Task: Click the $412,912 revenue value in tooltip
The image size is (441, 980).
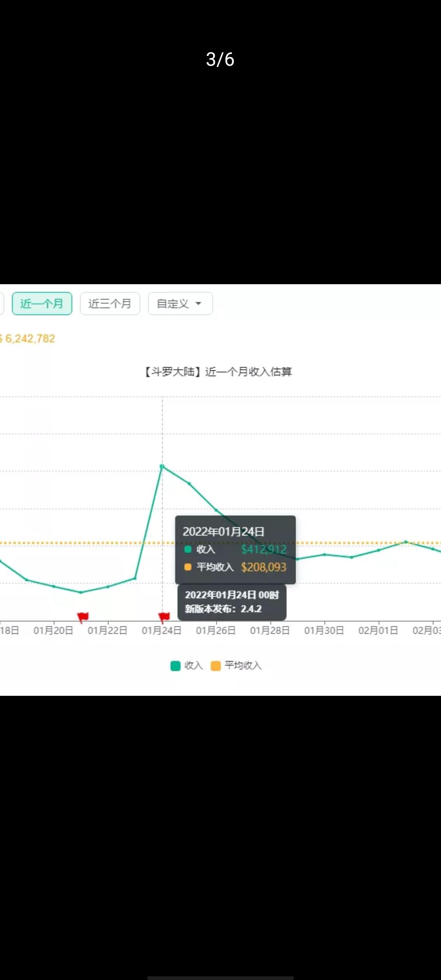Action: point(264,549)
